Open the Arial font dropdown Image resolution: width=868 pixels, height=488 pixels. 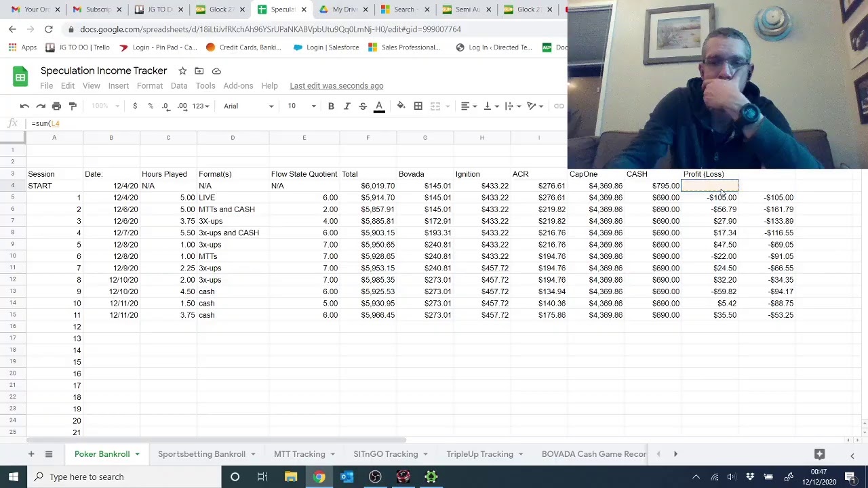pos(248,106)
